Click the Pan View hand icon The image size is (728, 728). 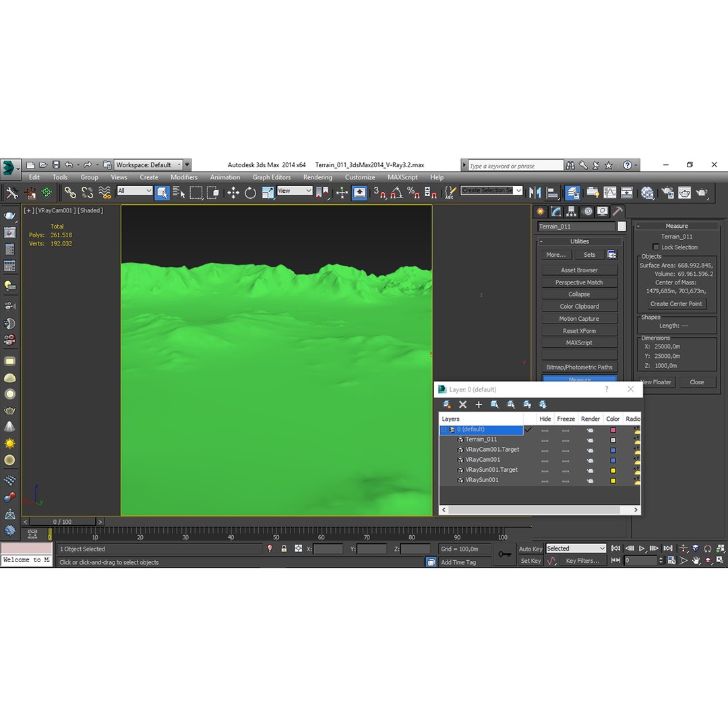[696, 560]
